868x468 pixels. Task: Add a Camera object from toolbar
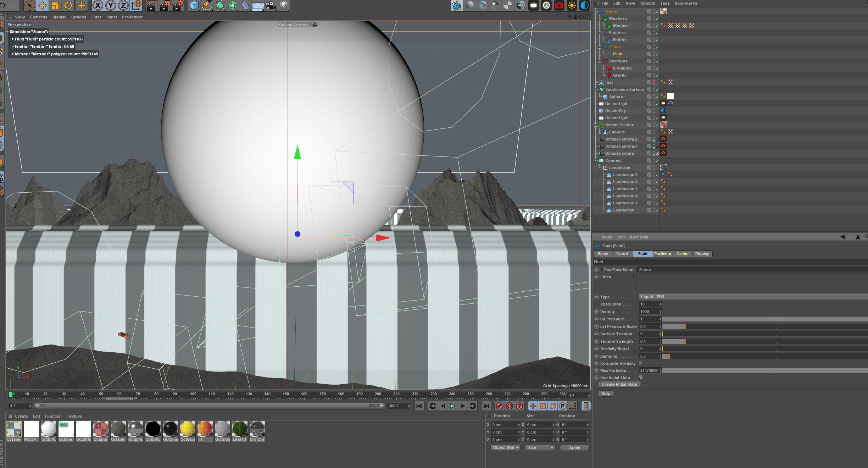(x=271, y=5)
